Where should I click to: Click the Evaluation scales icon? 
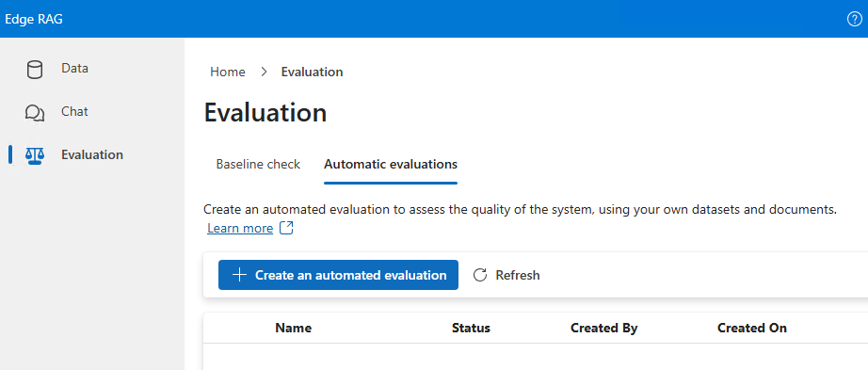[x=34, y=155]
